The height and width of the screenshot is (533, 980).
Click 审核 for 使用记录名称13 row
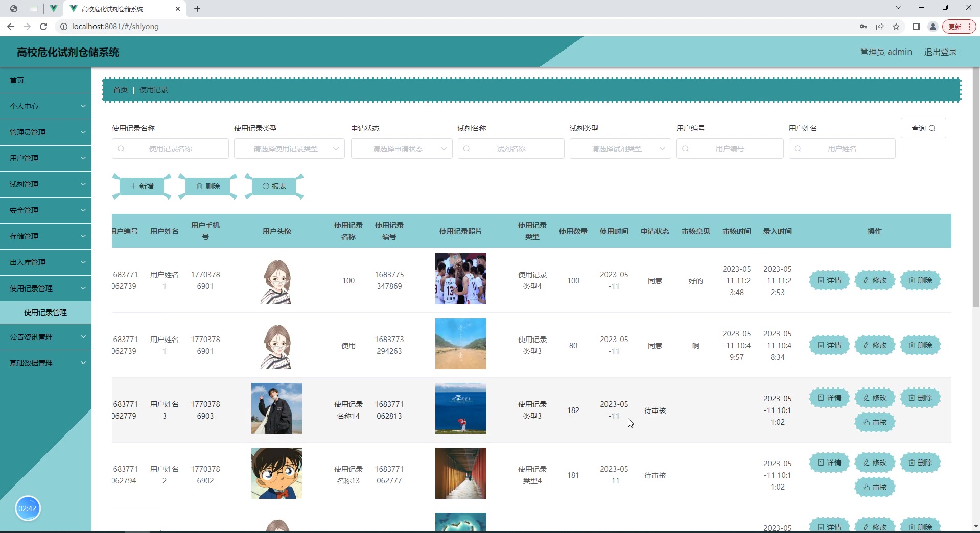pos(875,487)
